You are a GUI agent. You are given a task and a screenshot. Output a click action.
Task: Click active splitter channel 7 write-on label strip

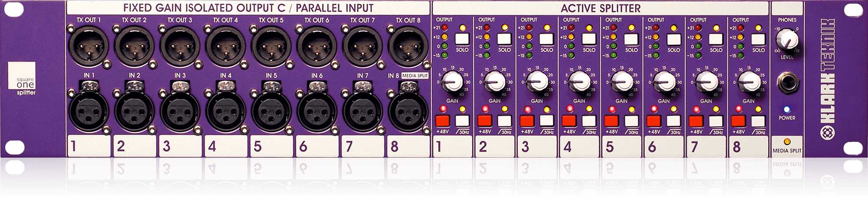pos(706,146)
